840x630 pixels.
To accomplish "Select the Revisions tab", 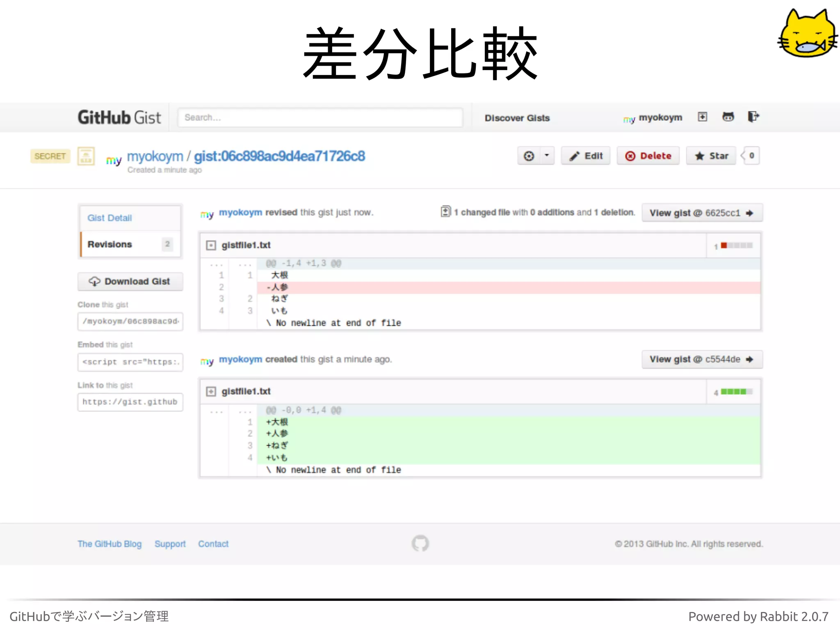I will click(130, 244).
